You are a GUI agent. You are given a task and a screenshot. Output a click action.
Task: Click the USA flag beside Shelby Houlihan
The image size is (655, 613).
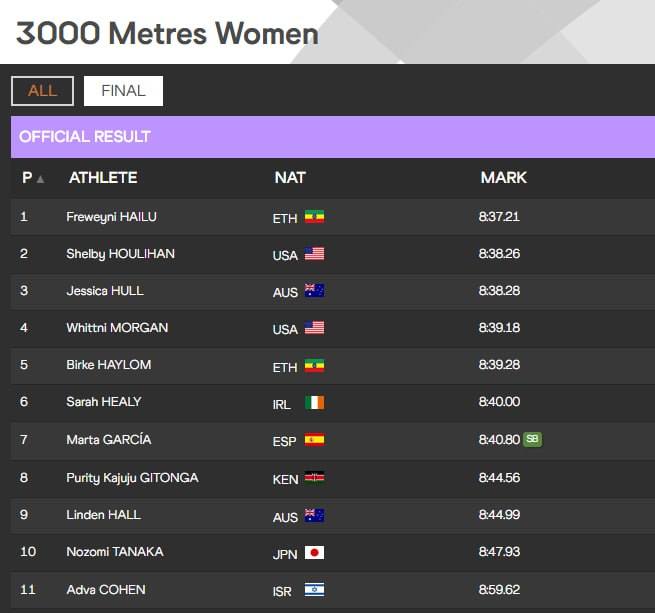[x=314, y=254]
